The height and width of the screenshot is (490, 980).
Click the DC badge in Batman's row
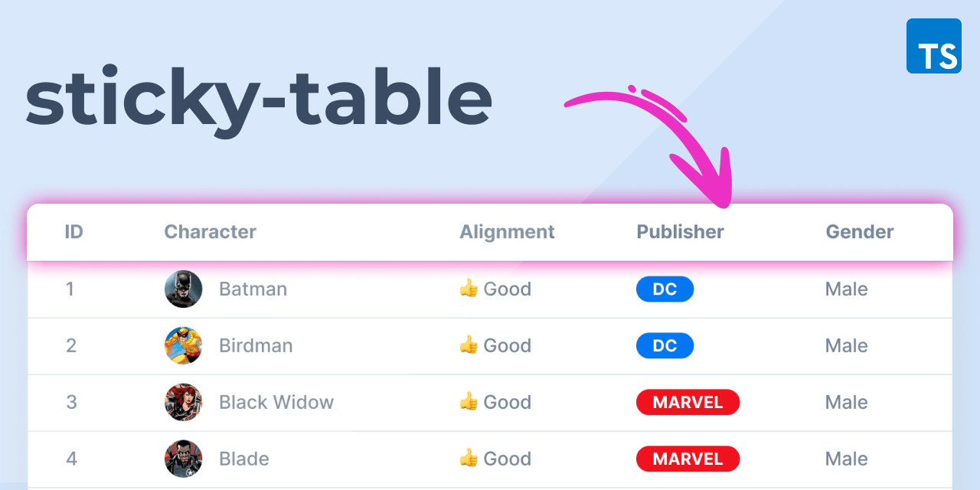(x=665, y=289)
